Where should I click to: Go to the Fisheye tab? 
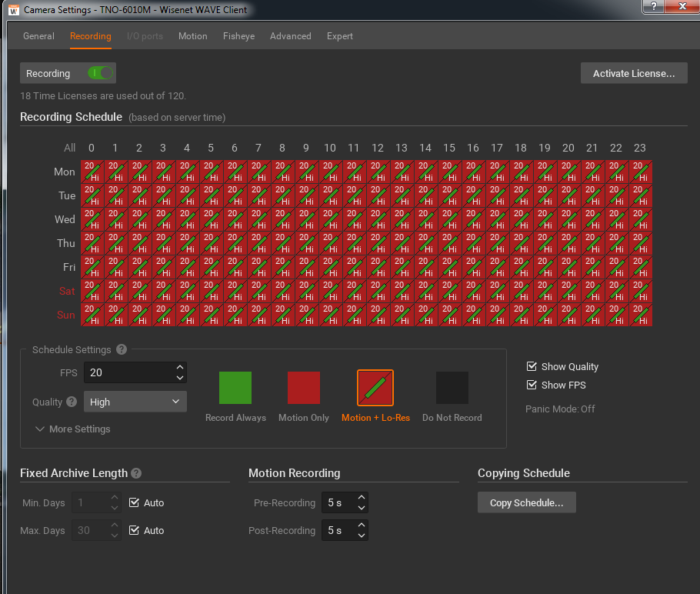point(238,36)
